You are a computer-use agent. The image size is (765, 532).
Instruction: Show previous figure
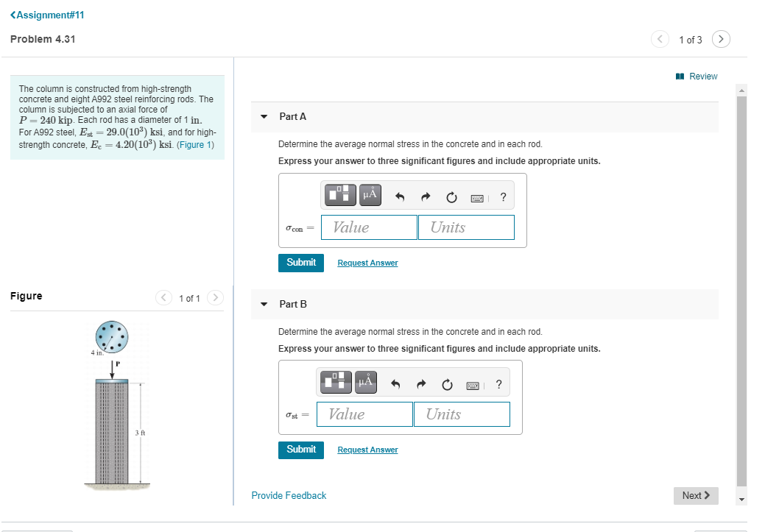(x=164, y=297)
